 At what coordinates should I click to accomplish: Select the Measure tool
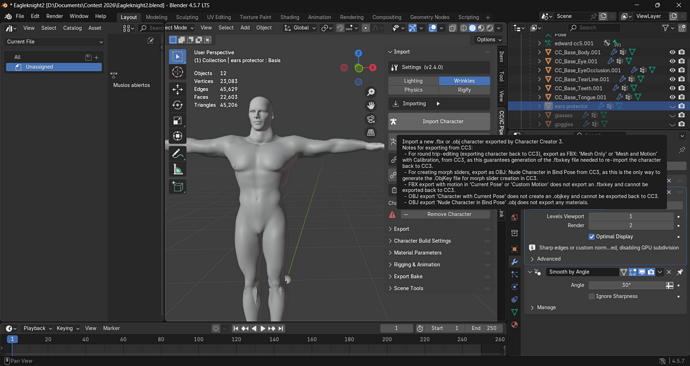[x=178, y=169]
